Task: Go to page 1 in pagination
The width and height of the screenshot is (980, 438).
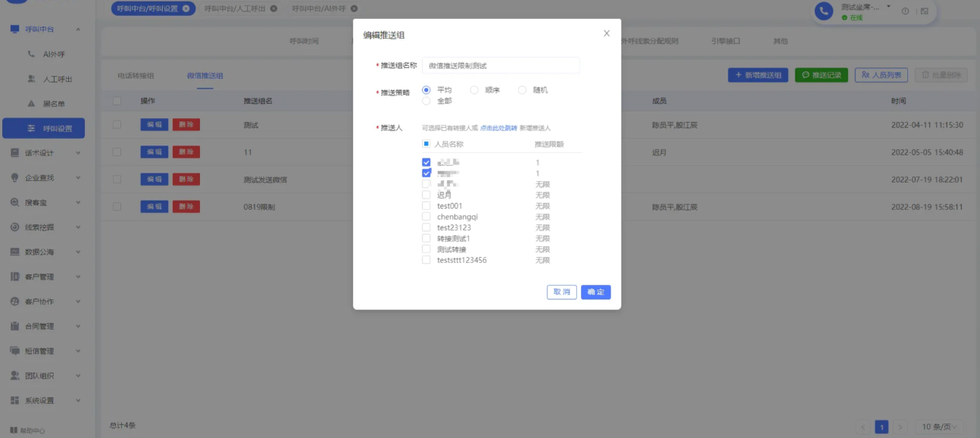Action: (882, 427)
